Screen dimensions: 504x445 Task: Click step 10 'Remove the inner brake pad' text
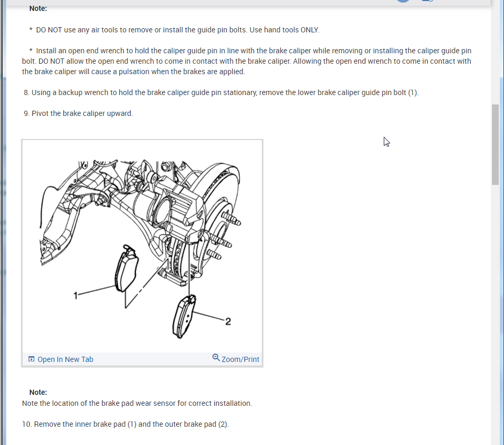125,424
